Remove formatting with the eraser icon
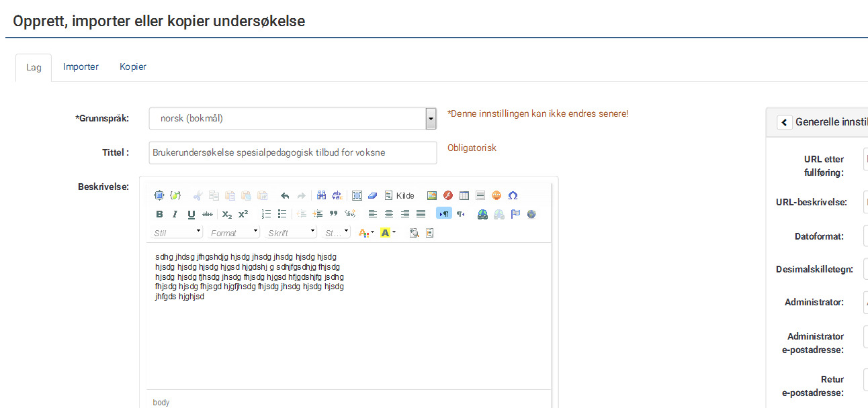The image size is (868, 408). coord(373,196)
